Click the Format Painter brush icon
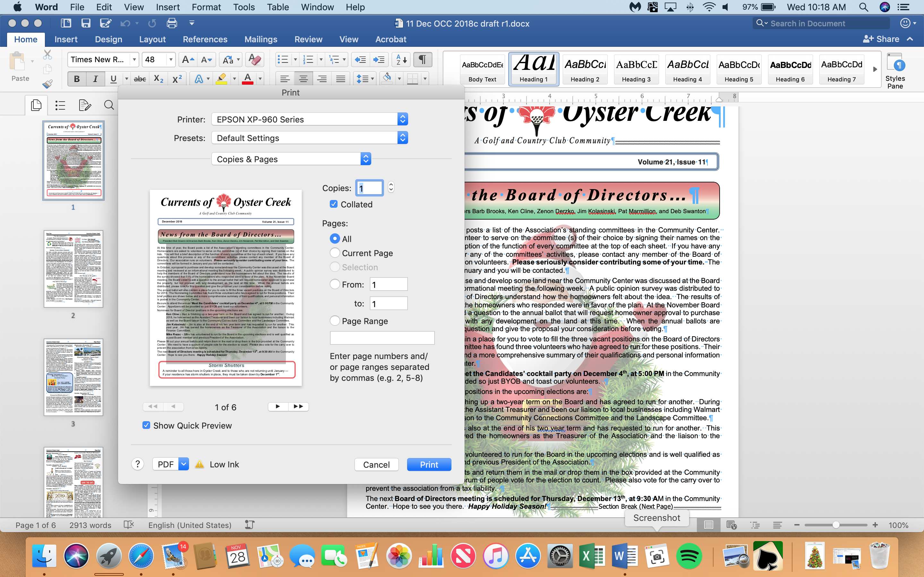The height and width of the screenshot is (577, 924). pos(47,84)
